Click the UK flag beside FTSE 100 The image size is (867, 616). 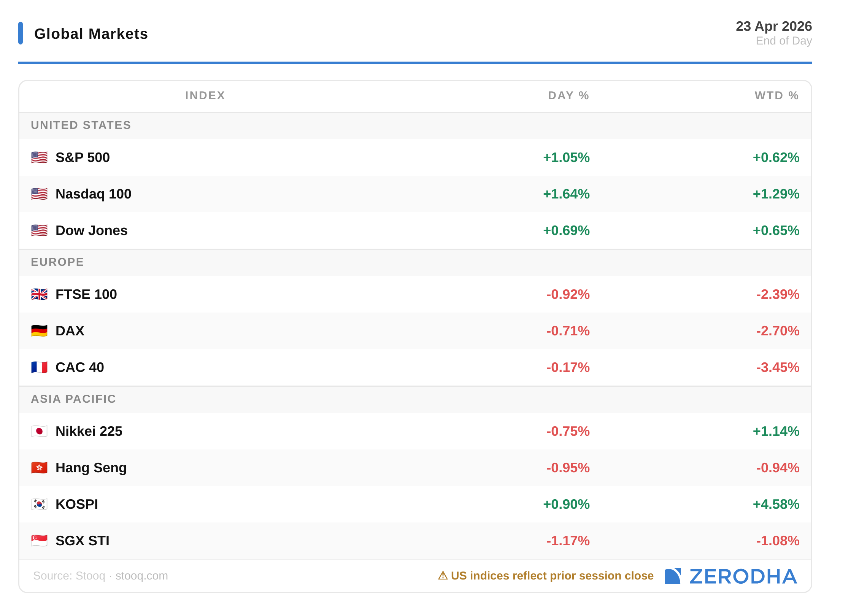(39, 294)
